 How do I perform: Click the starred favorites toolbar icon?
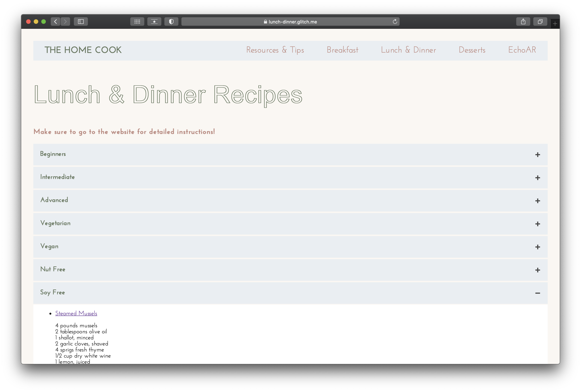pos(154,21)
